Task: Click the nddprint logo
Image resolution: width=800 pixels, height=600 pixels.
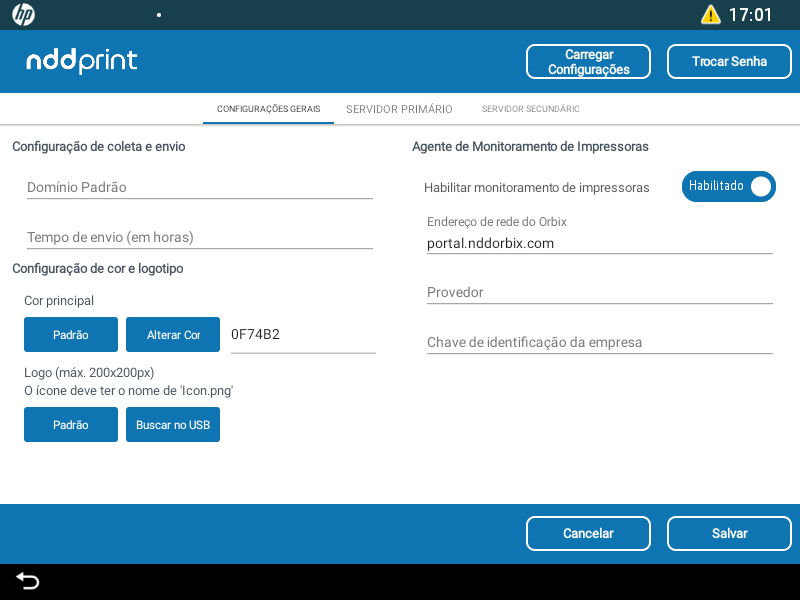Action: tap(82, 61)
